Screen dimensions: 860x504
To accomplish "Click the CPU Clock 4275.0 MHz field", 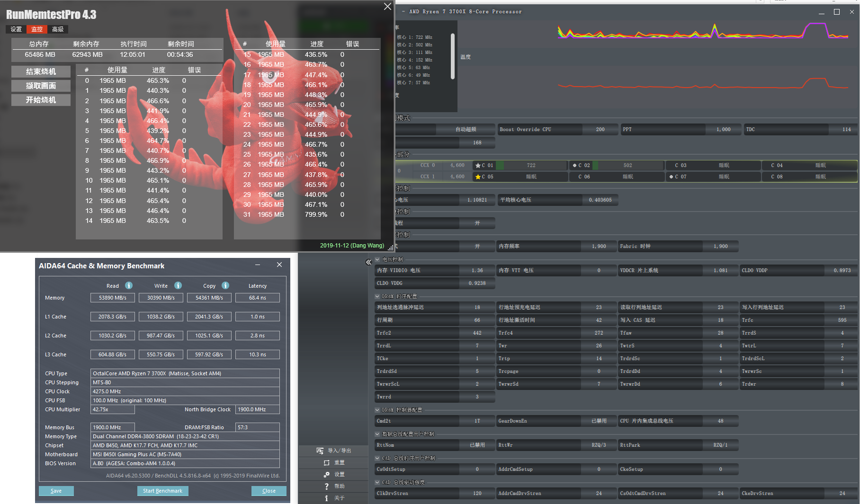I will tap(185, 391).
